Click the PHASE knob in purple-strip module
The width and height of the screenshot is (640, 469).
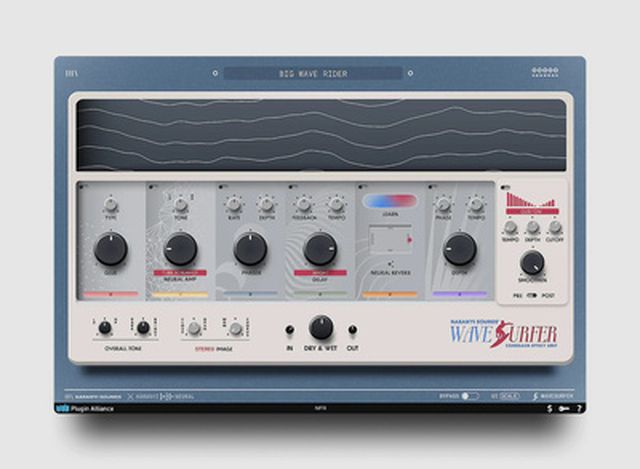coord(443,204)
